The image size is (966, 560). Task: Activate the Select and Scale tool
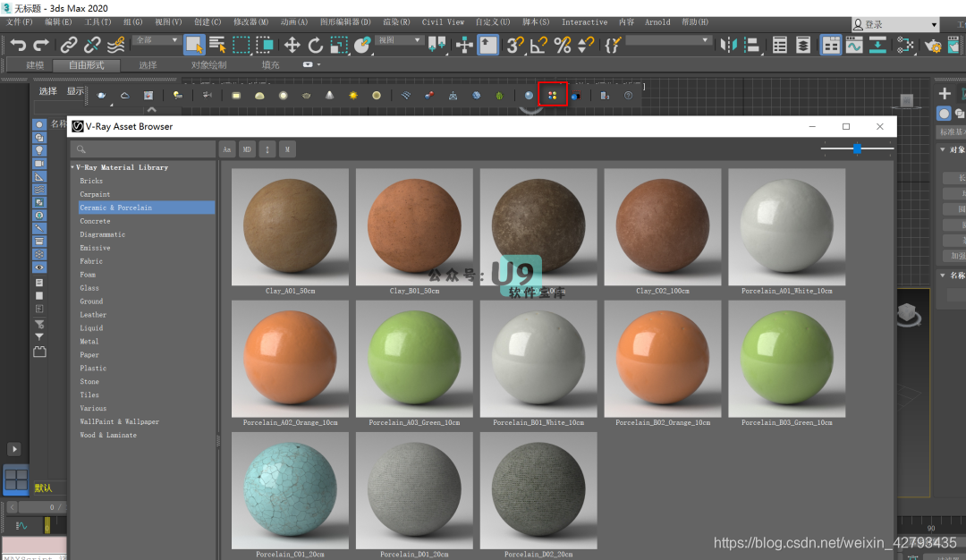pos(339,45)
